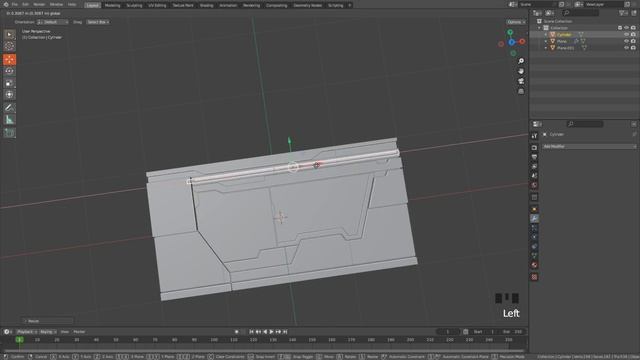
Task: Click the End frame 250 field
Action: click(x=513, y=332)
